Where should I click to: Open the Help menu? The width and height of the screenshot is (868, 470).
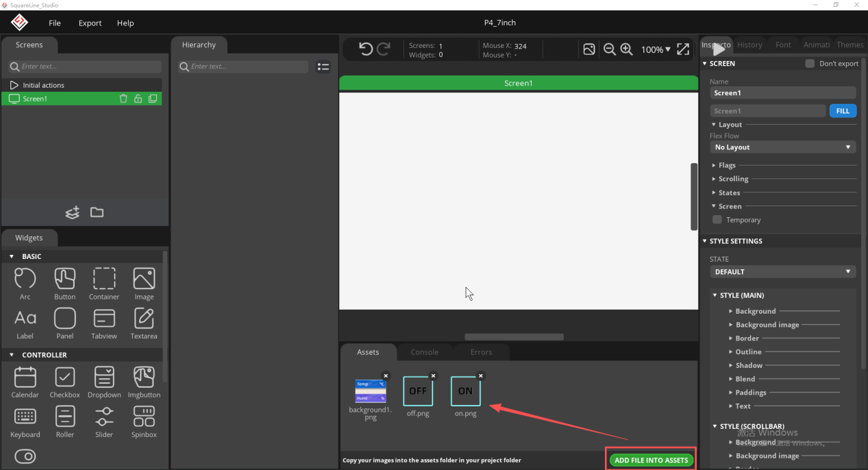pos(125,23)
